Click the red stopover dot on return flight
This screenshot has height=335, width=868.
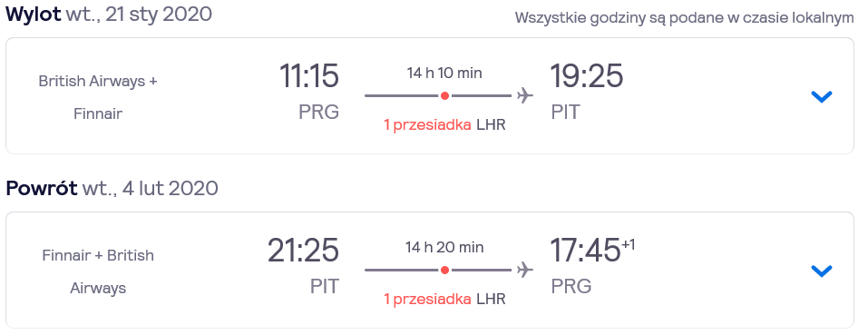[x=444, y=271]
